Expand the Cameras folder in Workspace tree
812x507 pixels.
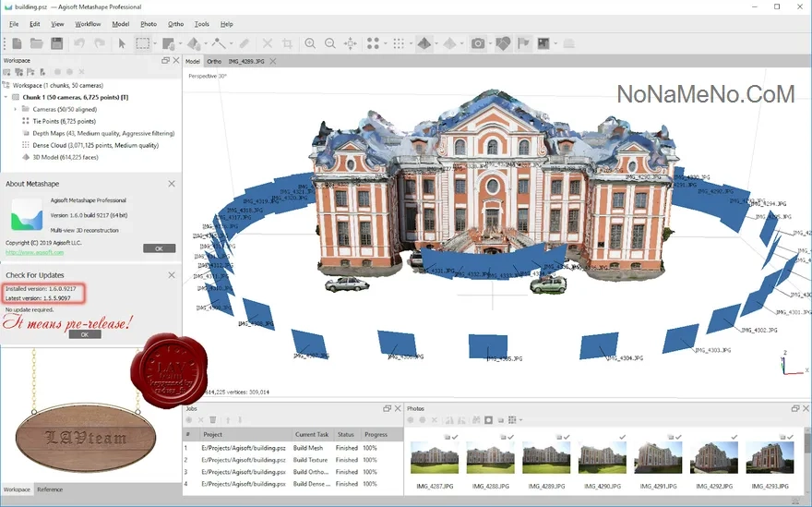(x=16, y=109)
